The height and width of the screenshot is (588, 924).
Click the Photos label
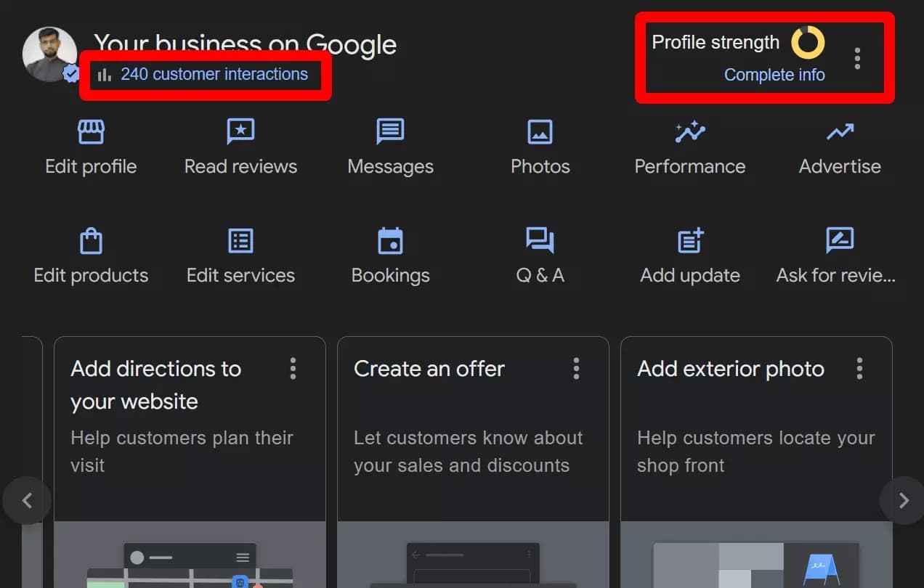540,166
